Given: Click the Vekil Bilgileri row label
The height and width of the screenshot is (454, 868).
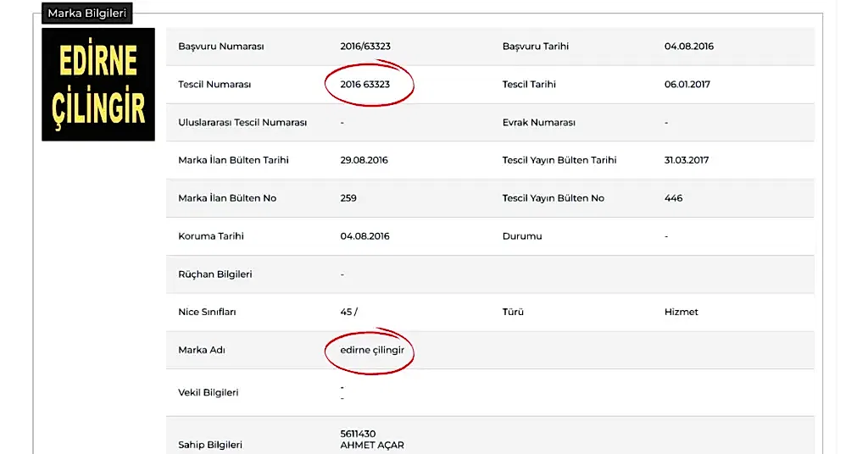Looking at the screenshot, I should tap(208, 392).
